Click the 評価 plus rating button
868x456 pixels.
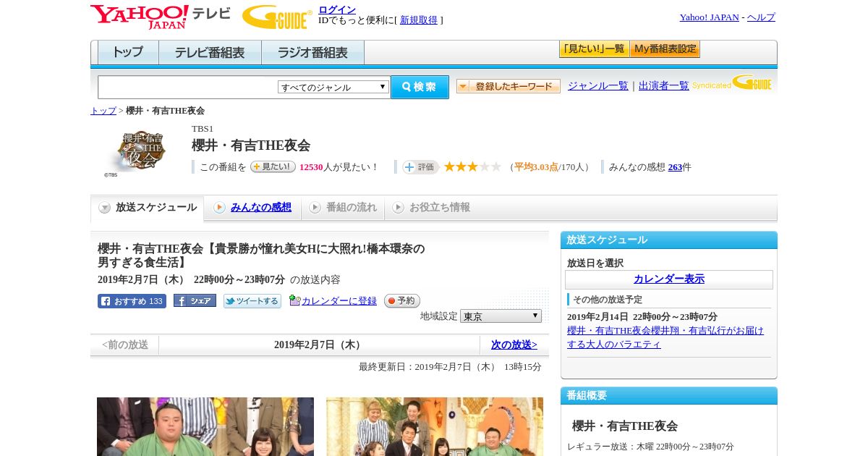[x=421, y=167]
